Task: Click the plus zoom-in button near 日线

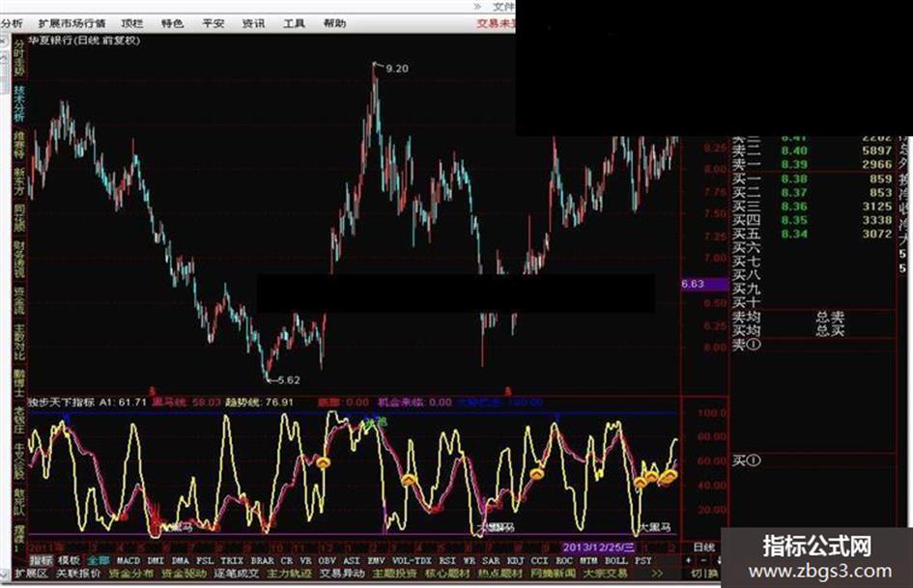Action: point(690,561)
